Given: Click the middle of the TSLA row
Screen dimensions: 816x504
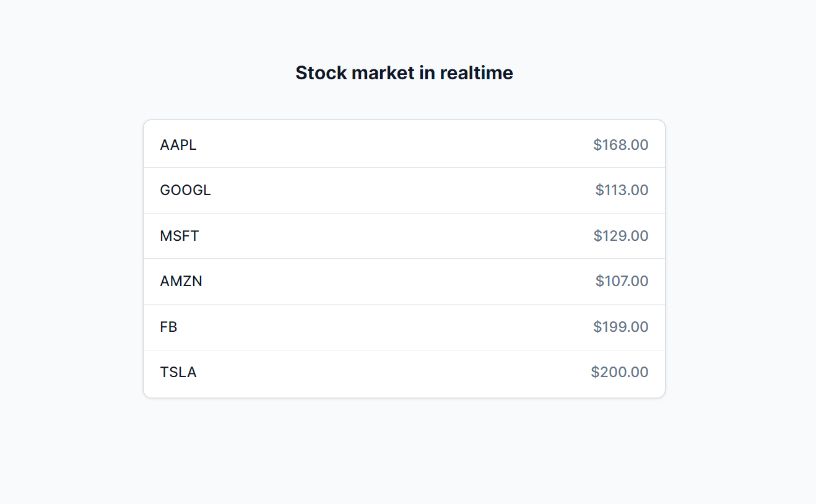Looking at the screenshot, I should pyautogui.click(x=404, y=373).
